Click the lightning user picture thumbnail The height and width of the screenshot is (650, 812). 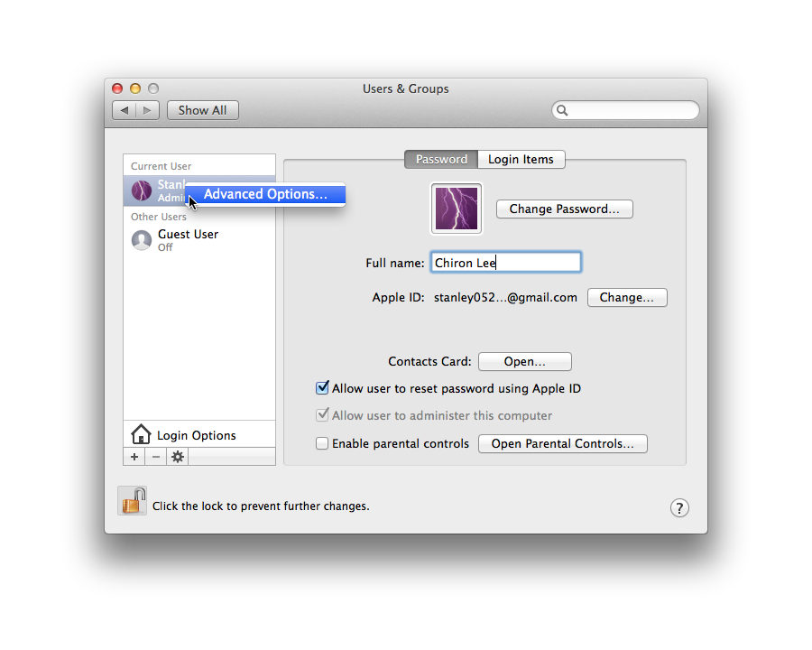[457, 209]
